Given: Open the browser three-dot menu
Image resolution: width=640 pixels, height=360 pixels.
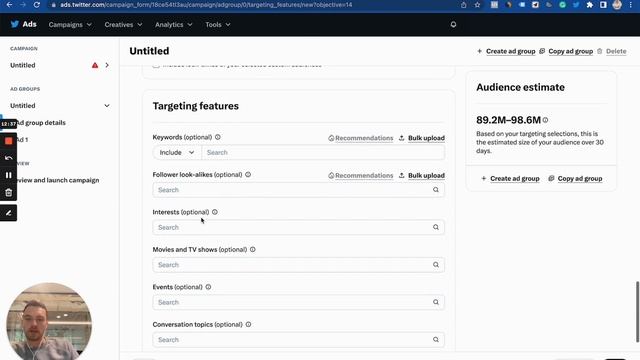Looking at the screenshot, I should click(631, 5).
